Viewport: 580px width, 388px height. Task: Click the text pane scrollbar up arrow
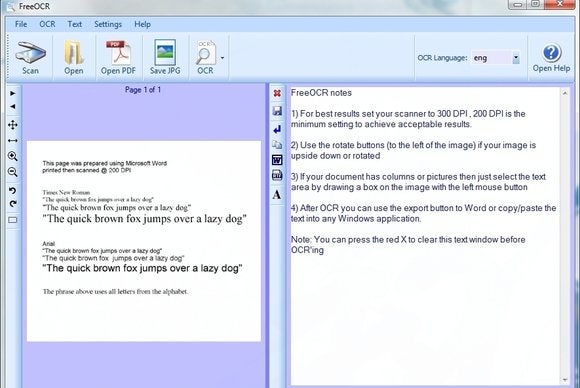coord(565,93)
